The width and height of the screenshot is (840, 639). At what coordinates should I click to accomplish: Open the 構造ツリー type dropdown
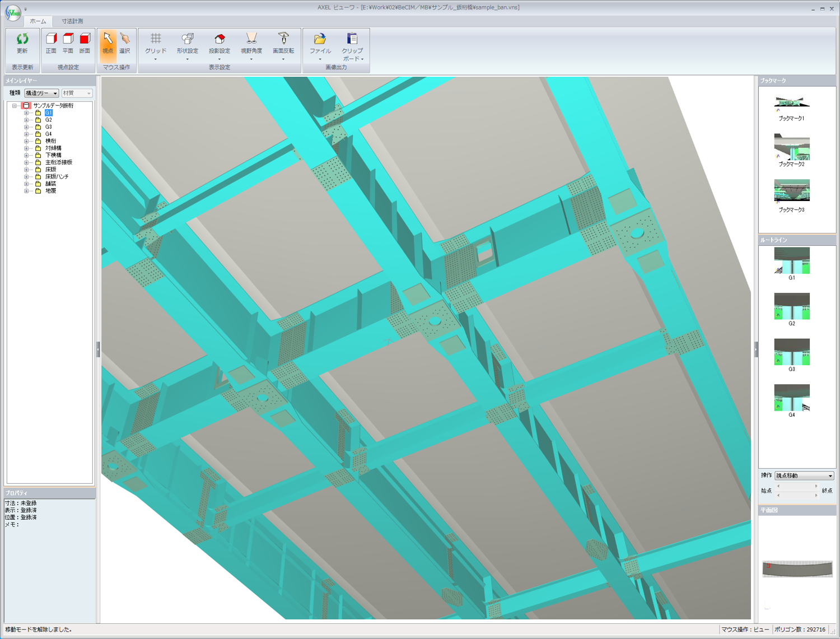41,94
